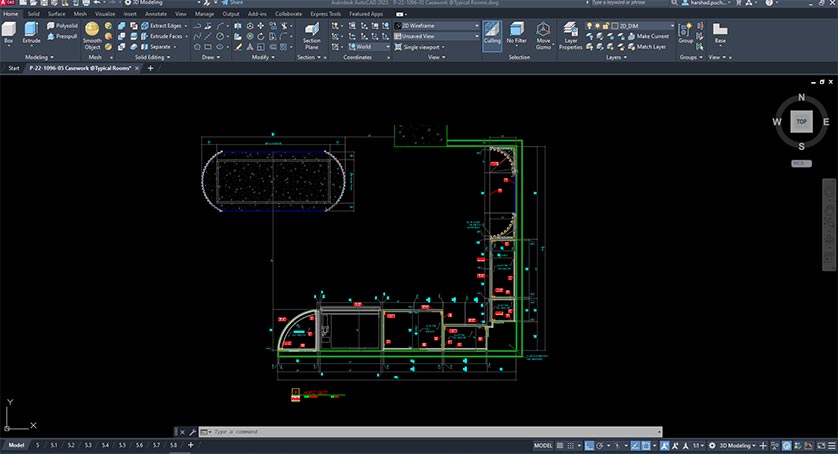838x454 pixels.
Task: Click the Extrude tool icon
Action: coord(31,35)
